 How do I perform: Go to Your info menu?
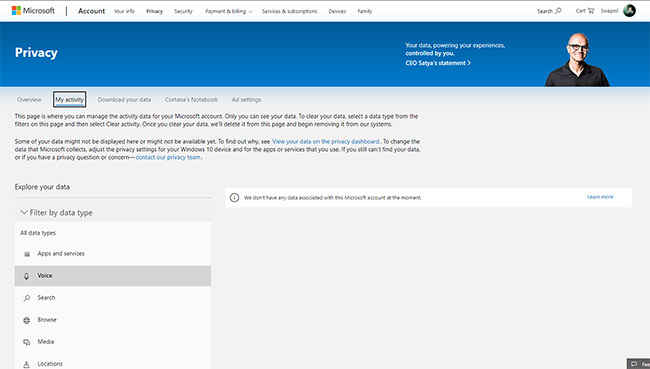[124, 11]
